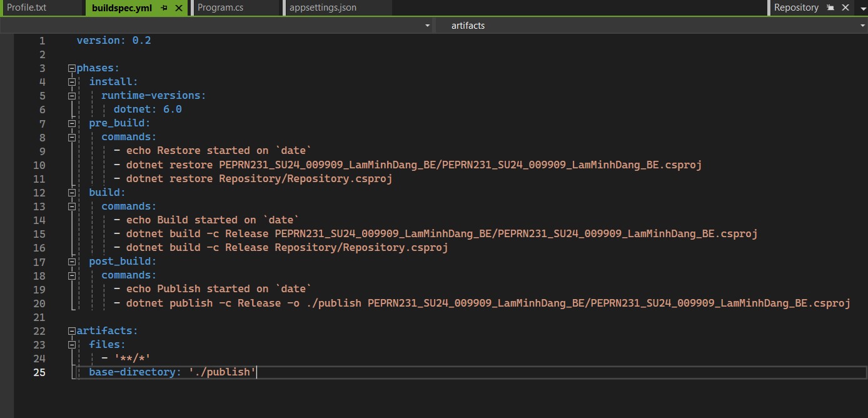Viewport: 868px width, 418px height.
Task: Click line number 1 in the gutter
Action: [43, 41]
